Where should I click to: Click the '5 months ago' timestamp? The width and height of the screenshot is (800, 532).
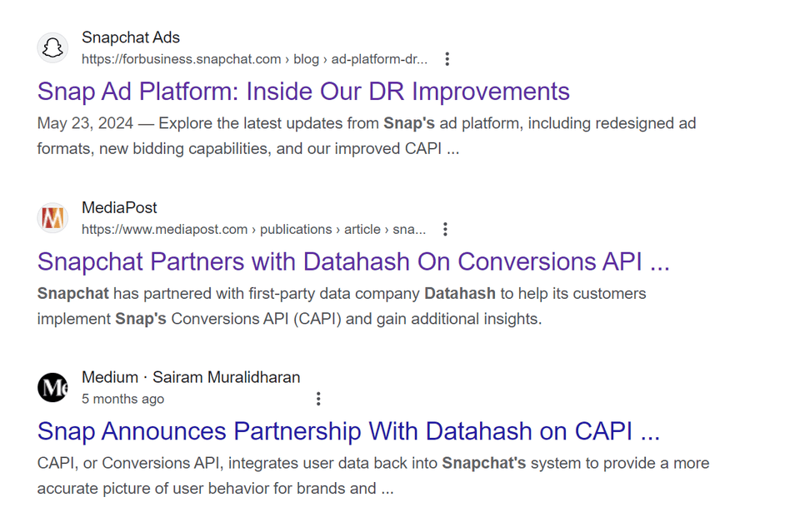pyautogui.click(x=123, y=400)
